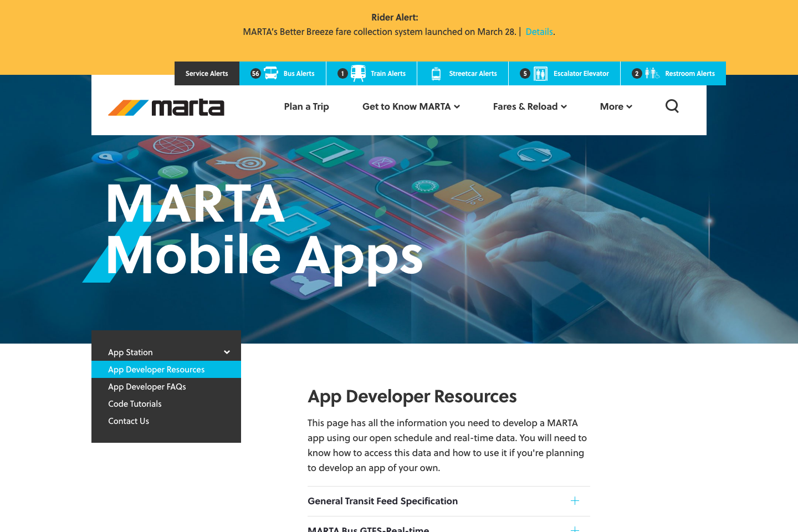Click the bus icon in alerts bar
Image resolution: width=798 pixels, height=532 pixels.
click(271, 73)
